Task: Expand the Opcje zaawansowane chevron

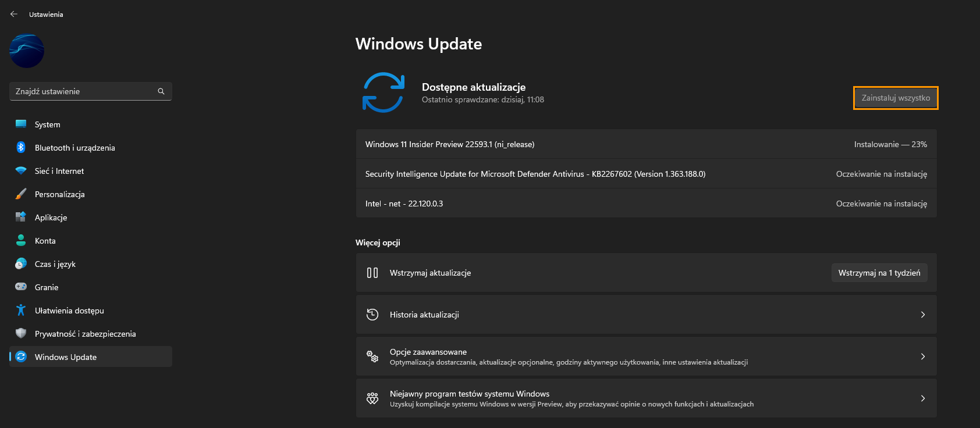Action: pyautogui.click(x=923, y=356)
